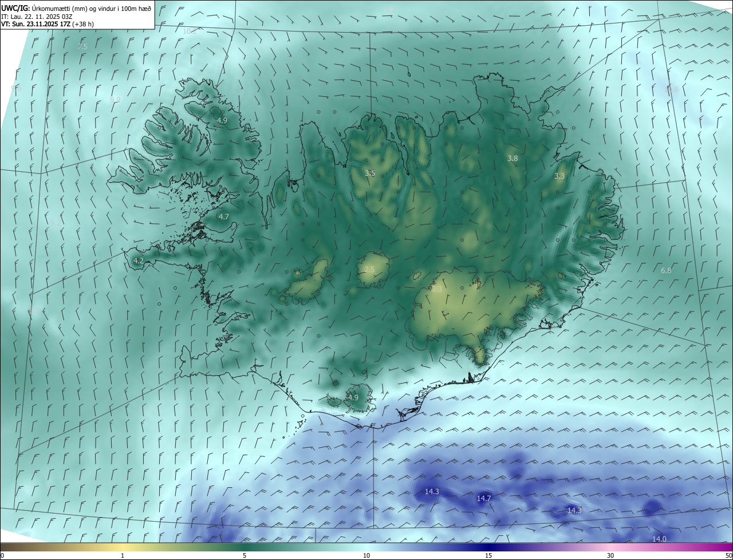Click the 6.8 value off the east coast
Screen dimensions: 733x560
(x=666, y=271)
